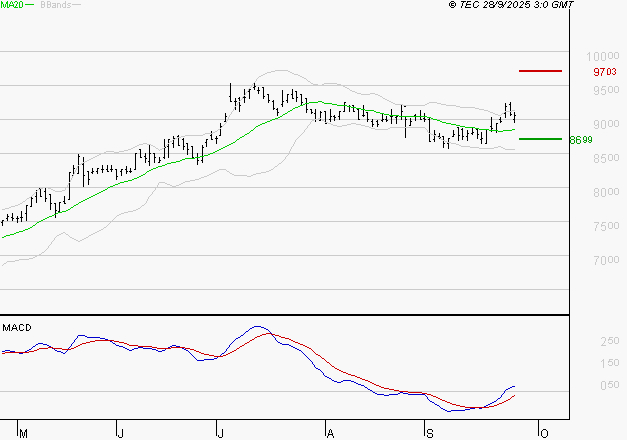The image size is (627, 440).
Task: Click the 8000 price axis label
Action: 606,192
